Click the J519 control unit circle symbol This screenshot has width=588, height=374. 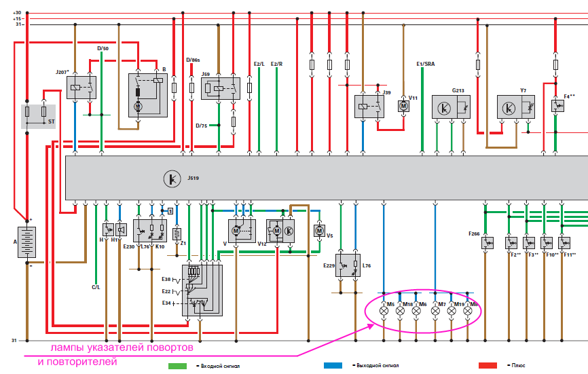pyautogui.click(x=172, y=179)
